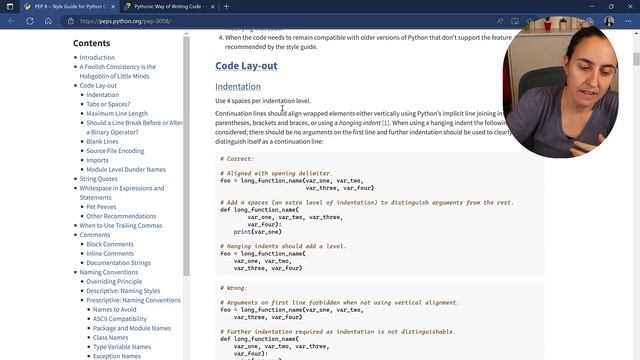Open Descriptive: Naming Styles link
Viewport: 640px width, 360px height.
pyautogui.click(x=123, y=291)
